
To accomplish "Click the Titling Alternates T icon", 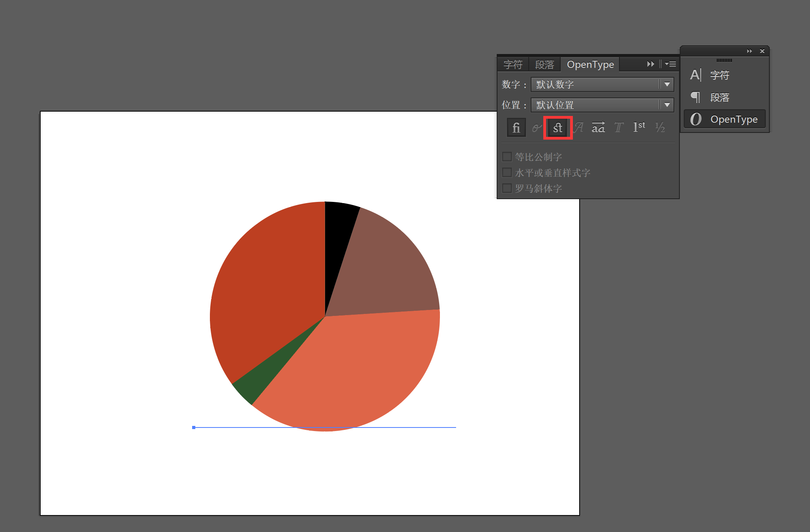I will coord(619,128).
